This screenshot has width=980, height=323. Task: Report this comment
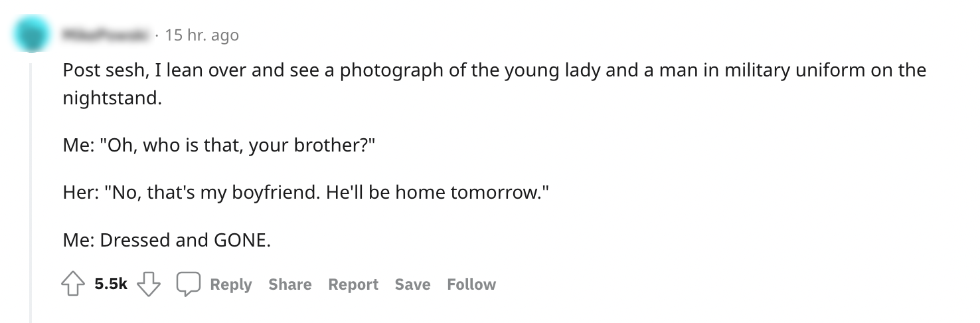tap(353, 285)
